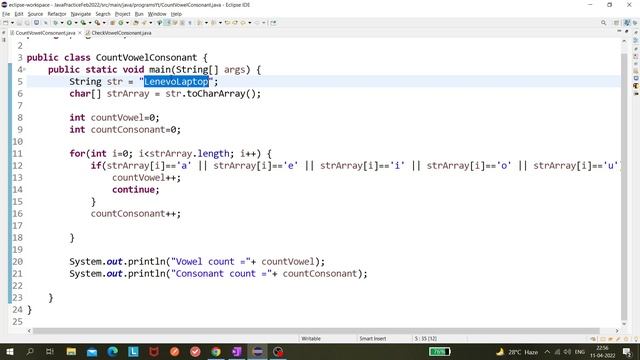Open Google Chrome from taskbar

216,351
